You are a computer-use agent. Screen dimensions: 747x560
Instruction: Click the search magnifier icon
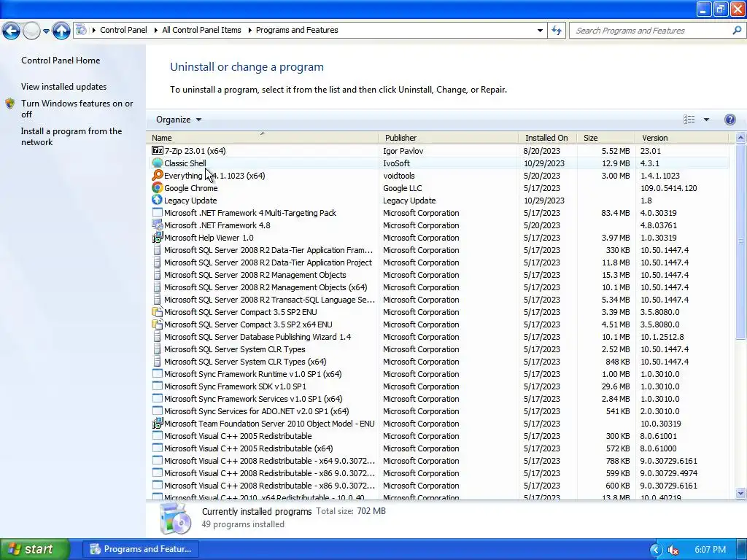coord(737,31)
